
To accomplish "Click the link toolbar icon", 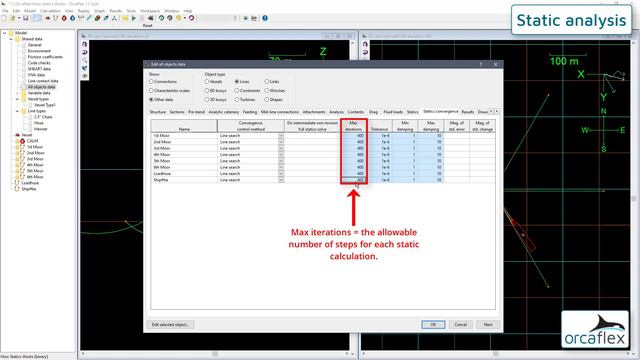I will click(x=89, y=18).
